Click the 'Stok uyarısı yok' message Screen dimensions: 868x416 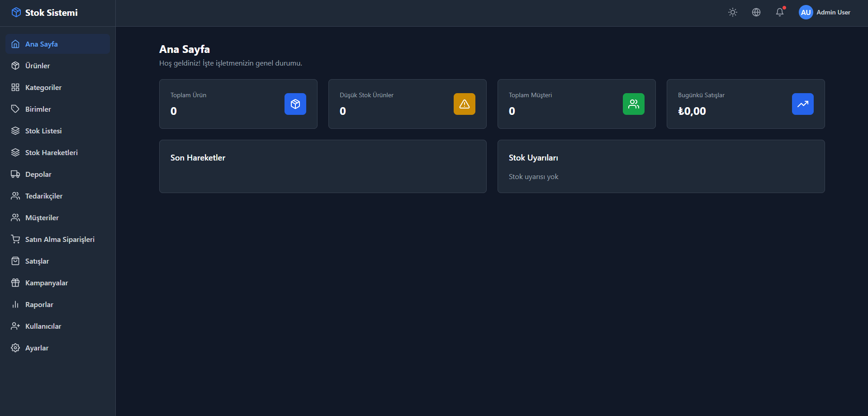pos(533,177)
